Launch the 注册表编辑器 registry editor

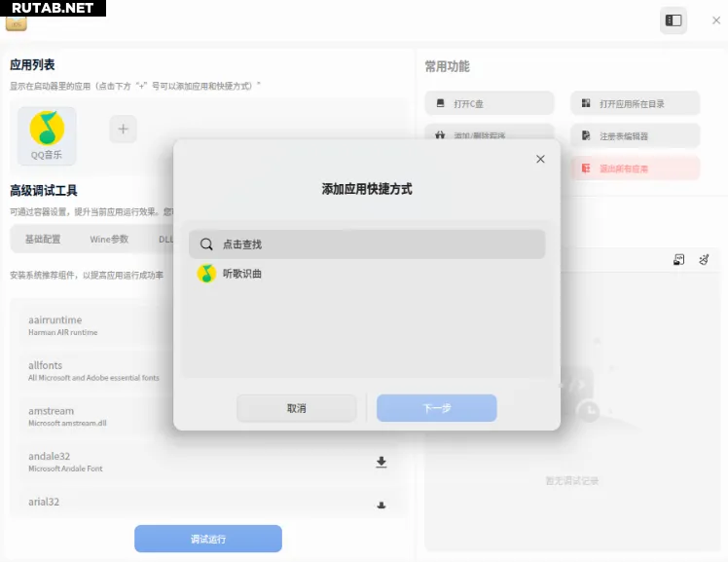pos(635,135)
